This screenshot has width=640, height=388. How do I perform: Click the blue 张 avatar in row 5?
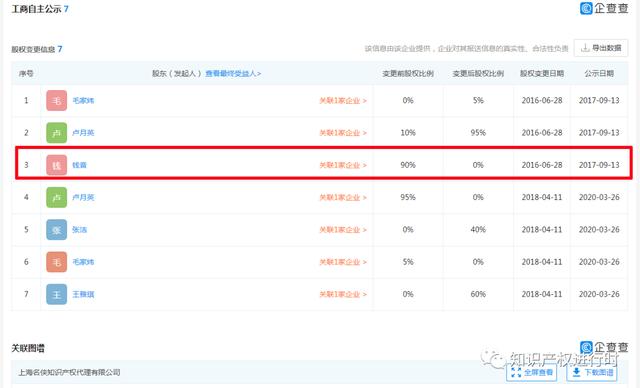(56, 229)
